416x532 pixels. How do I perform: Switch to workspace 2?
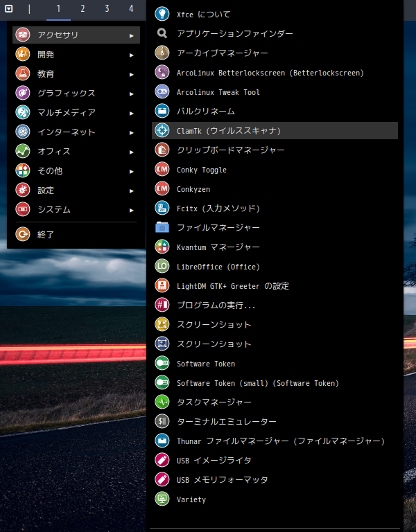(x=83, y=9)
